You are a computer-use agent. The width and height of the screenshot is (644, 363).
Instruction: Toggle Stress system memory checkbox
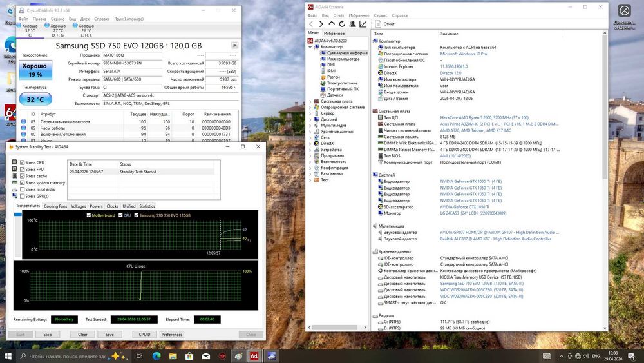22,182
